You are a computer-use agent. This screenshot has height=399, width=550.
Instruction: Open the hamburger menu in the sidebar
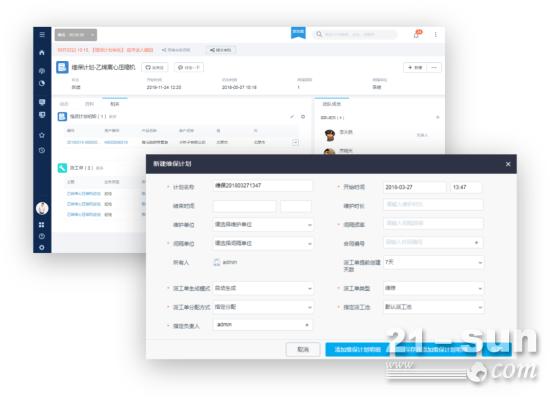[x=42, y=34]
